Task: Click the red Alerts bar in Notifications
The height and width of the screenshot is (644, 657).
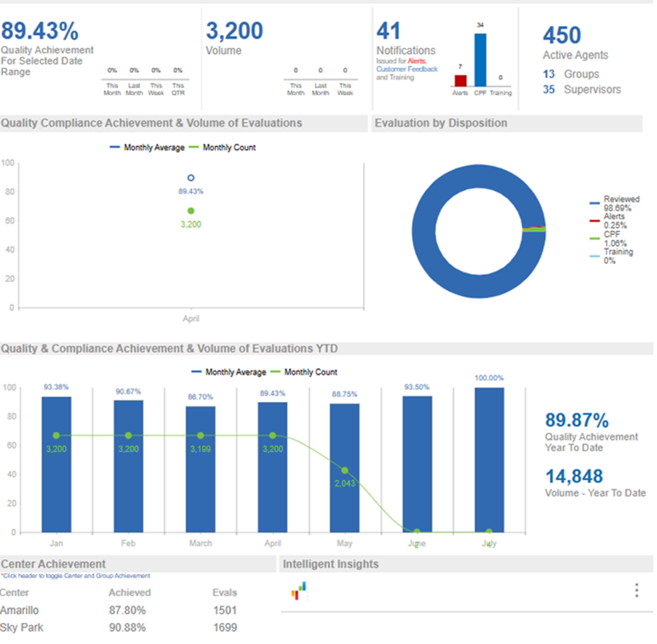Action: click(460, 80)
